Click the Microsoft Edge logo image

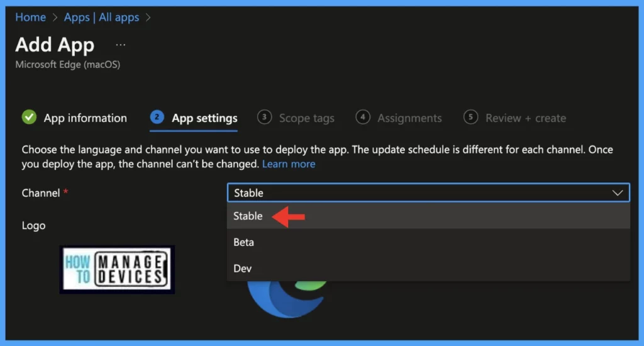(287, 299)
